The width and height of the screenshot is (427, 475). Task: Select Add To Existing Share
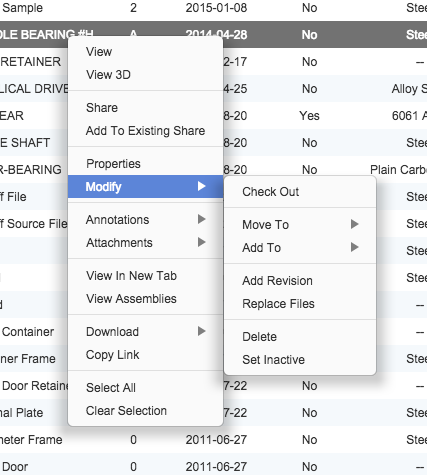[x=145, y=131]
